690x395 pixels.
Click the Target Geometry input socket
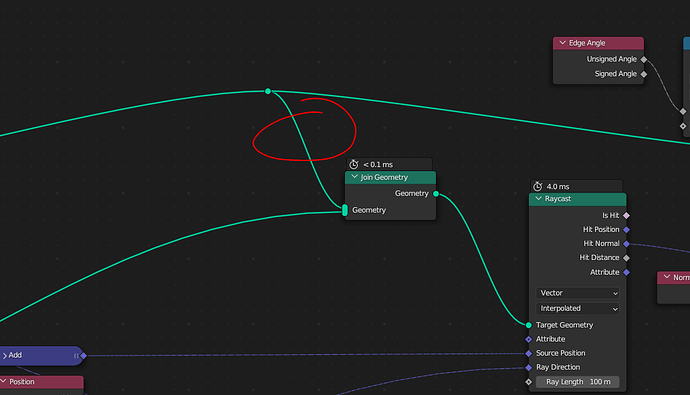click(529, 325)
